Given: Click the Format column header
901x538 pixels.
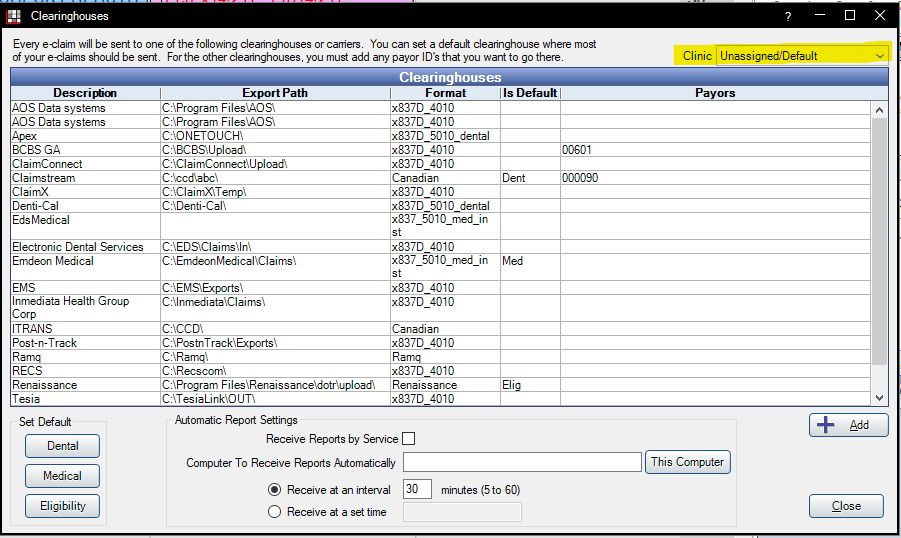Looking at the screenshot, I should [x=445, y=93].
